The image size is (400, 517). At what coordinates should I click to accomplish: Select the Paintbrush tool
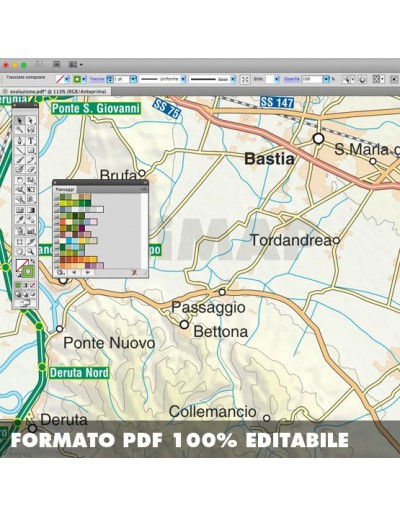(x=20, y=160)
